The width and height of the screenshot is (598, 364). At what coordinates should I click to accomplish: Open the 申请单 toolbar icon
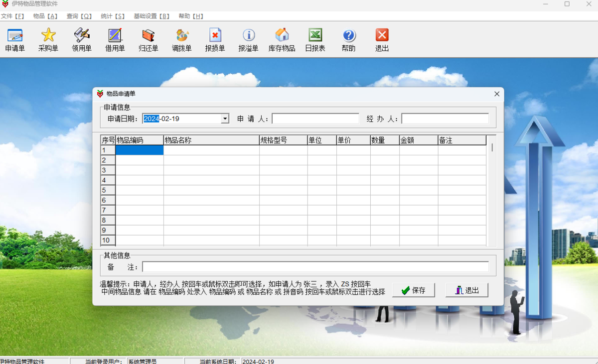[15, 36]
